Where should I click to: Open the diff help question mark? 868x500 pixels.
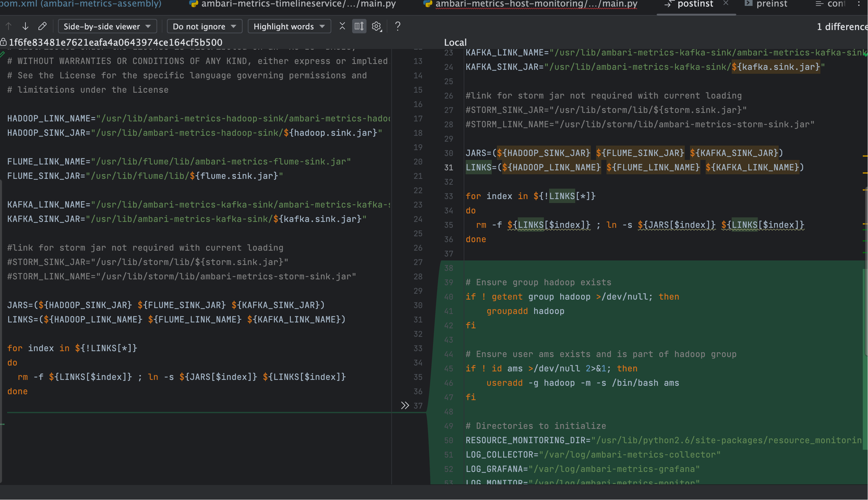click(x=397, y=26)
